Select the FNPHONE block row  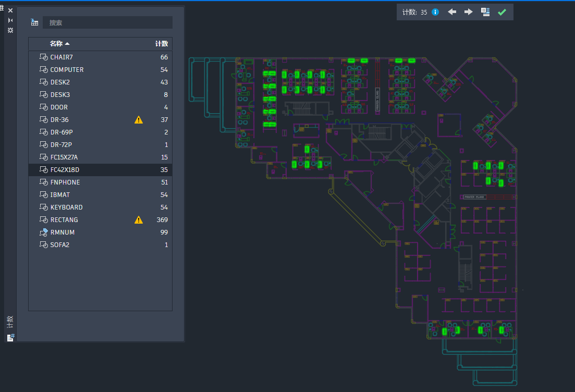[100, 182]
